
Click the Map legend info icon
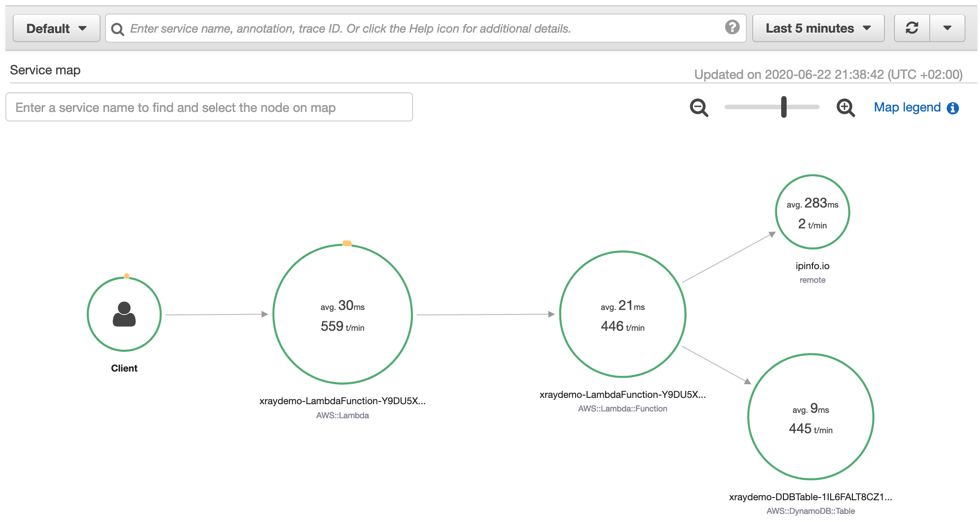(953, 108)
